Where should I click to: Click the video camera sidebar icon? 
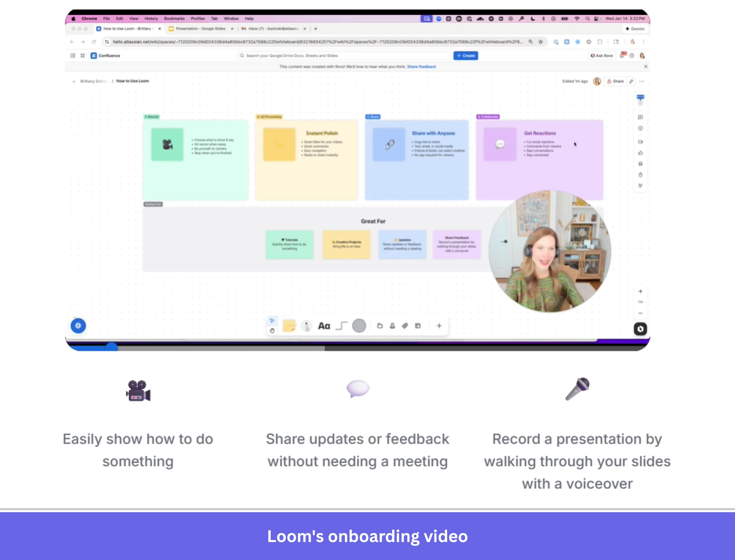pyautogui.click(x=640, y=142)
